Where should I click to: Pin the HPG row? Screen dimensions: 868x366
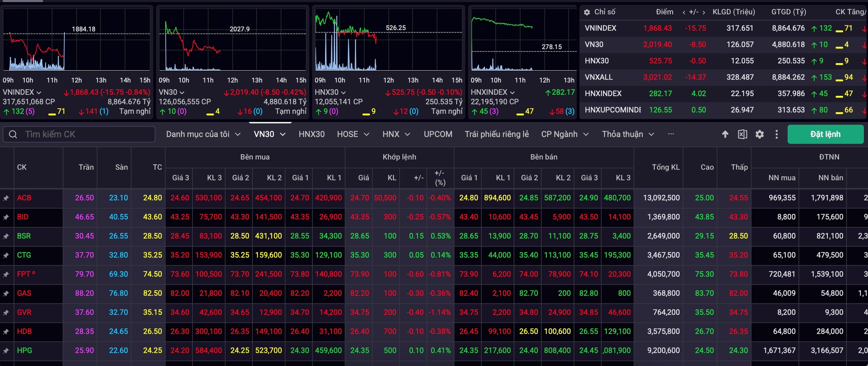click(6, 351)
